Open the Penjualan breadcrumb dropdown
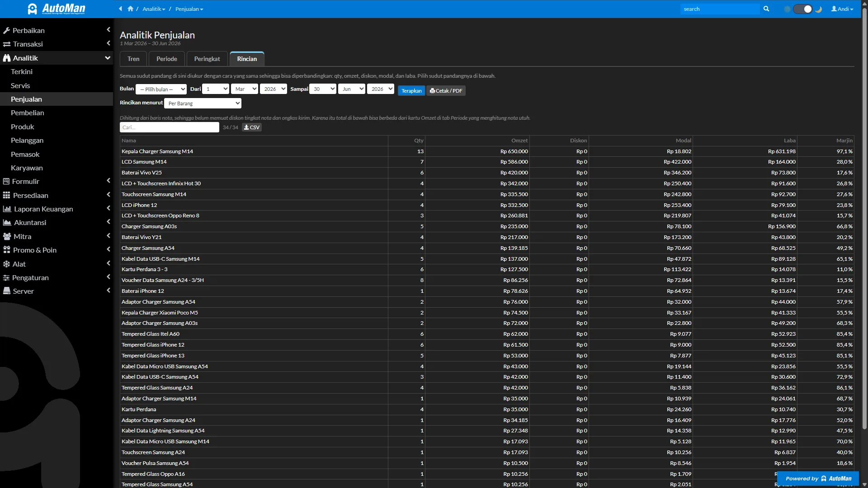This screenshot has height=488, width=868. tap(189, 9)
